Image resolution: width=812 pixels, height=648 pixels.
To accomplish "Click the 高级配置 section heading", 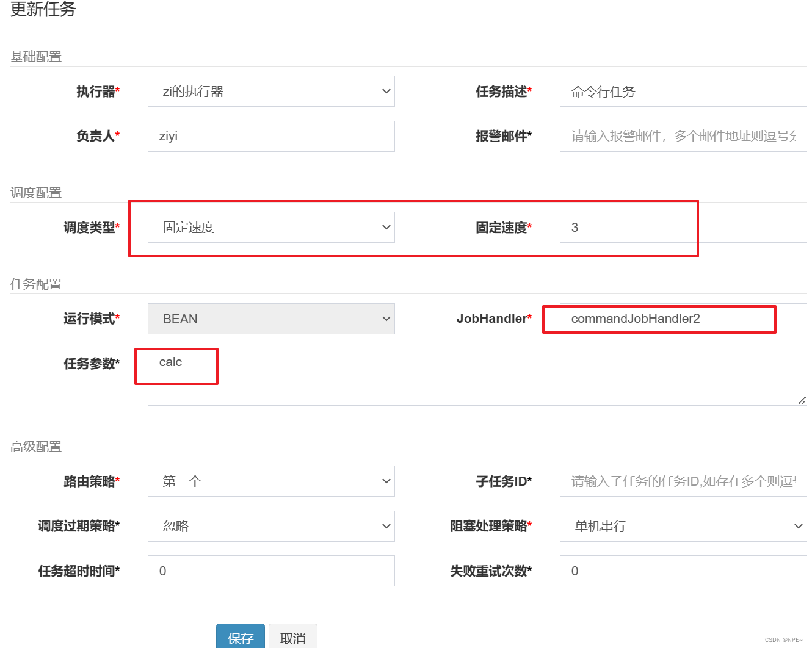I will tap(36, 447).
